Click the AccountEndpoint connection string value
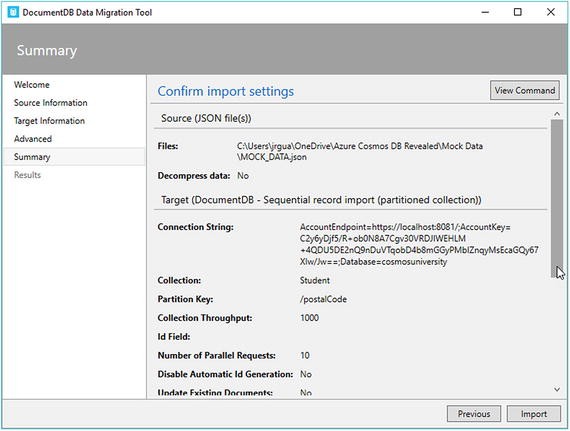The height and width of the screenshot is (431, 570). coord(419,244)
